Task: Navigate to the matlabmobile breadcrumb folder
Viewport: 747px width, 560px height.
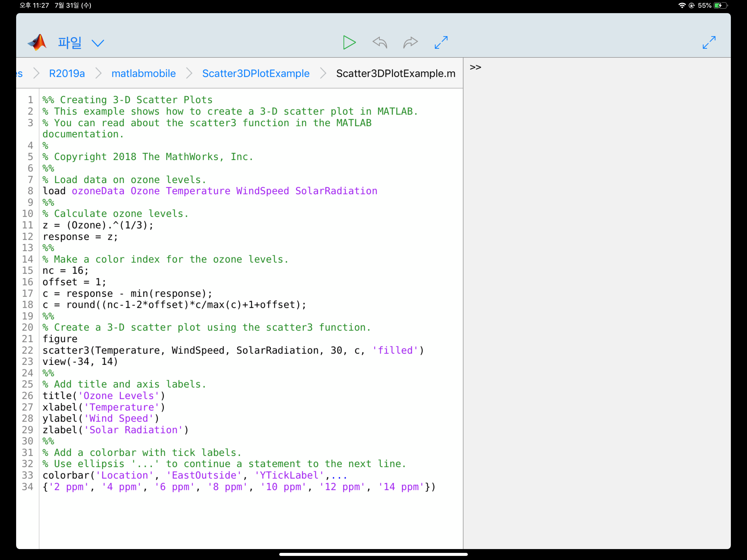Action: pos(144,73)
